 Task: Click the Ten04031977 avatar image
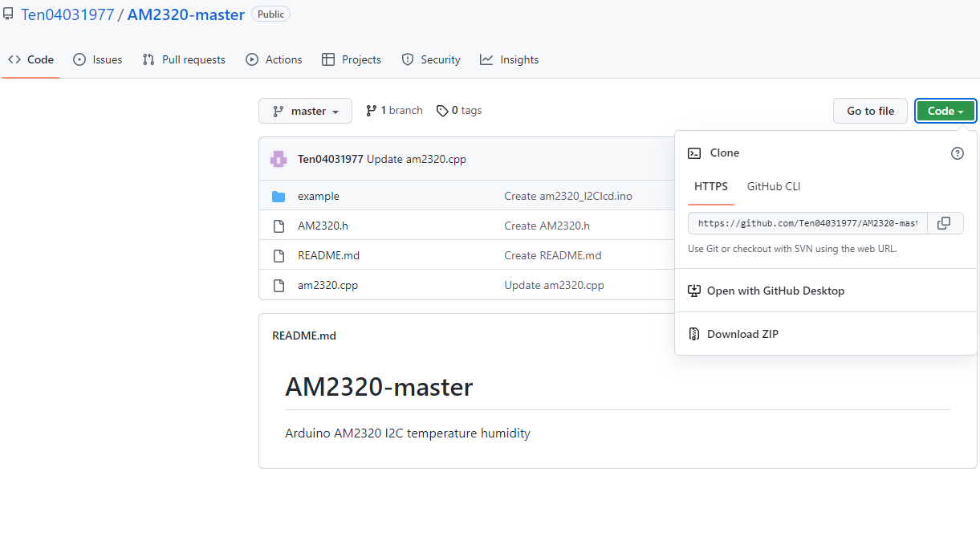pos(279,159)
